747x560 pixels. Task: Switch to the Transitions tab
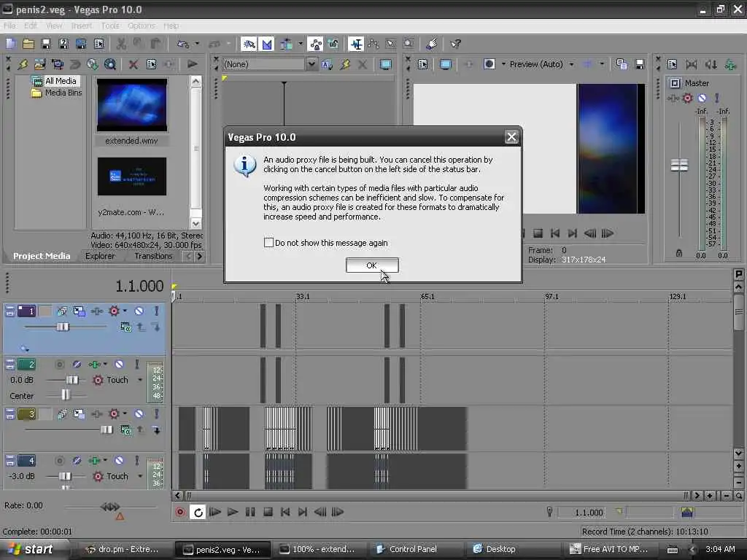point(153,256)
